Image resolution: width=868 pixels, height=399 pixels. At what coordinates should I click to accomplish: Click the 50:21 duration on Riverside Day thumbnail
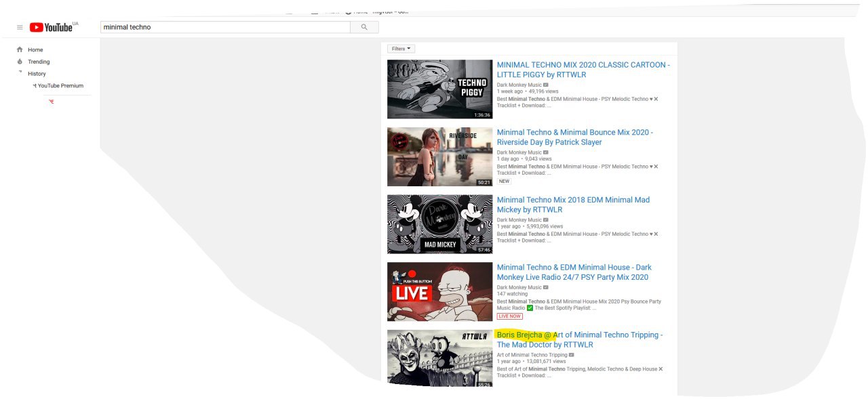tap(484, 182)
